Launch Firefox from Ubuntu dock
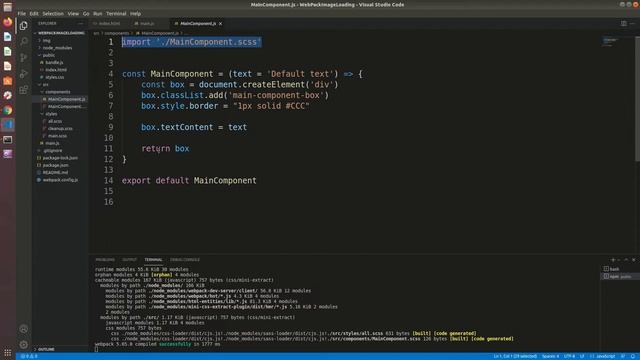Image resolution: width=640 pixels, height=360 pixels. coord(8,22)
